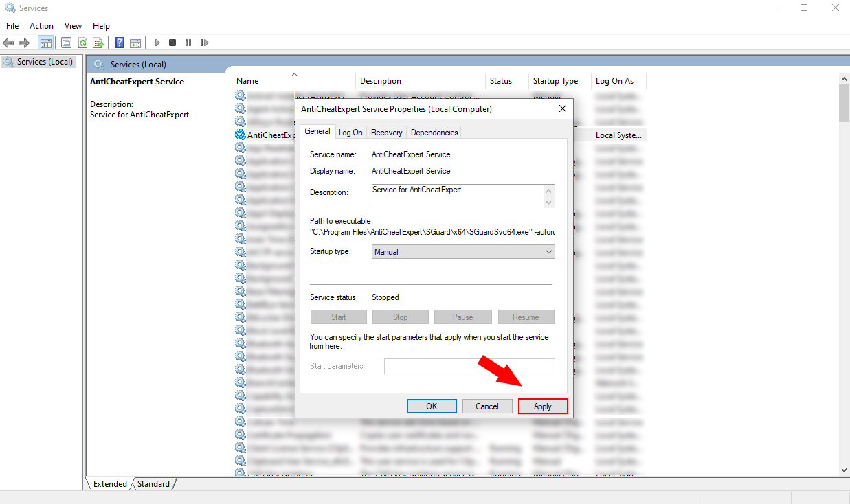Click Cancel in the properties dialog
Screen dimensions: 850x504
(487, 406)
